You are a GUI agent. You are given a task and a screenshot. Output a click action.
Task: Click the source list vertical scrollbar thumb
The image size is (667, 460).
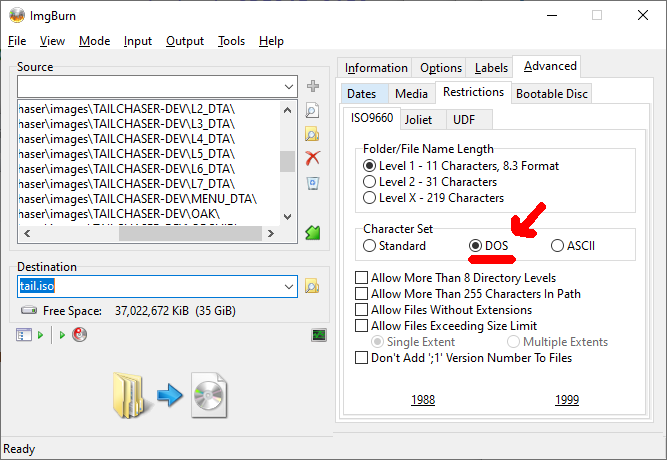point(287,162)
